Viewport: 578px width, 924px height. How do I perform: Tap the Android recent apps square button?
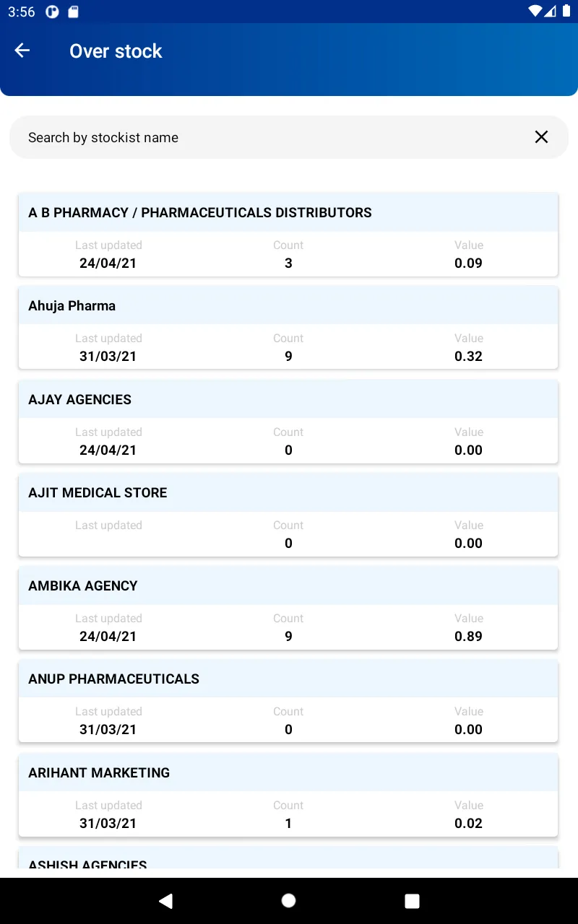412,900
